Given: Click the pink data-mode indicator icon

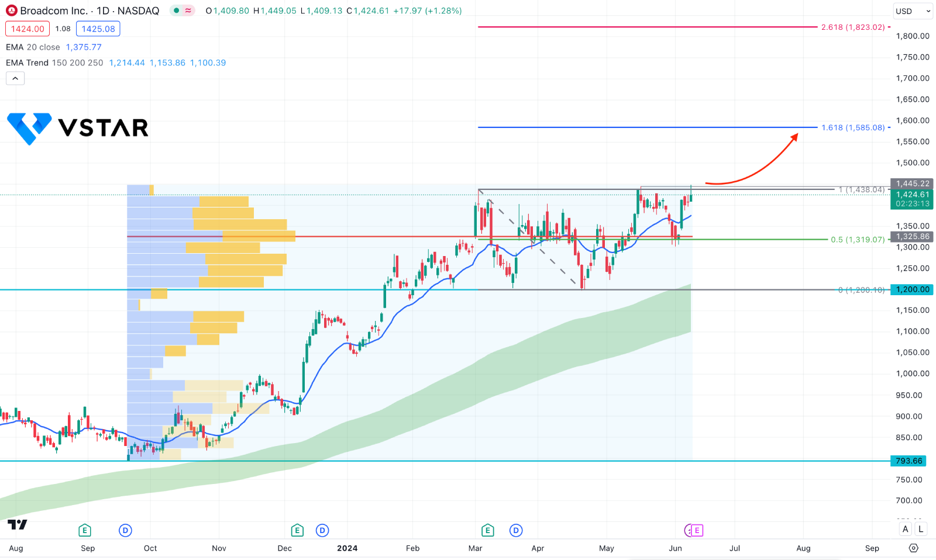Looking at the screenshot, I should (188, 11).
